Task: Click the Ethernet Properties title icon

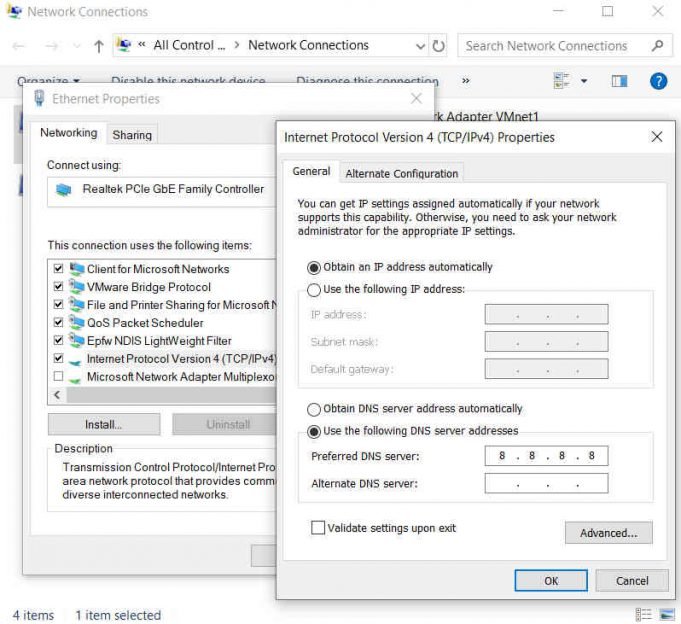Action: [x=39, y=98]
